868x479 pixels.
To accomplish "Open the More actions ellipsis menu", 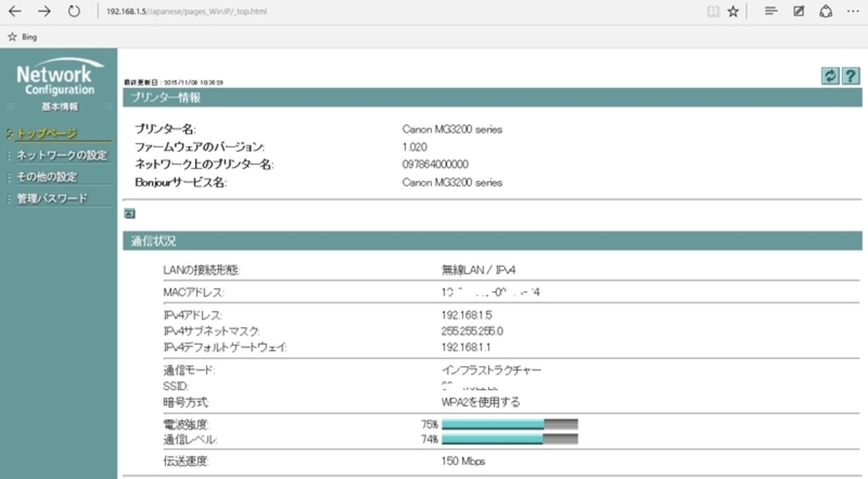I will [853, 11].
